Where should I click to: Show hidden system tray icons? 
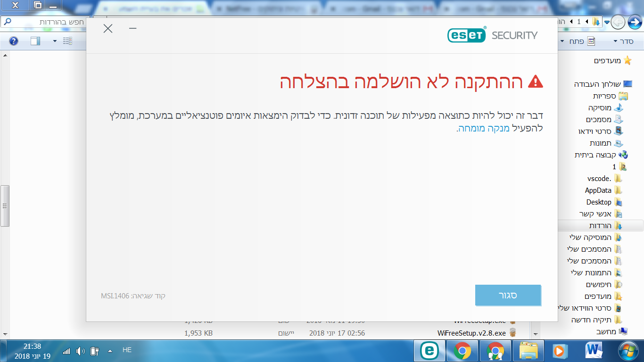pyautogui.click(x=110, y=351)
